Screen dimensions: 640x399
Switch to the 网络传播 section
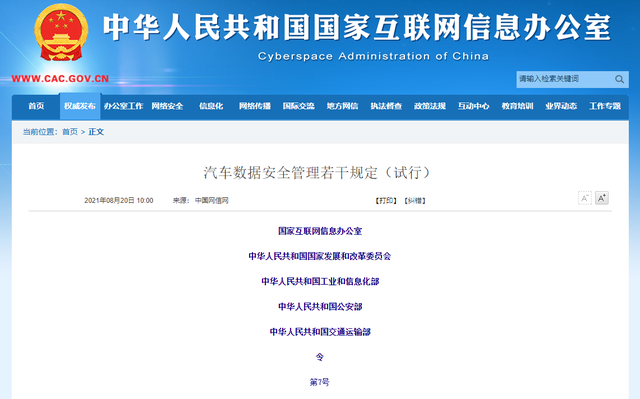(x=255, y=106)
